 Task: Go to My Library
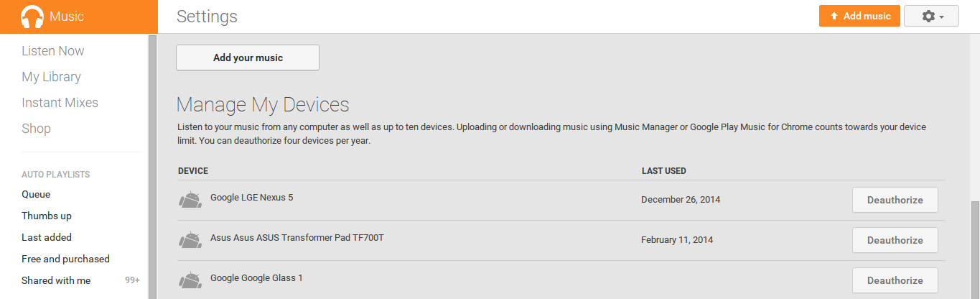[x=51, y=77]
